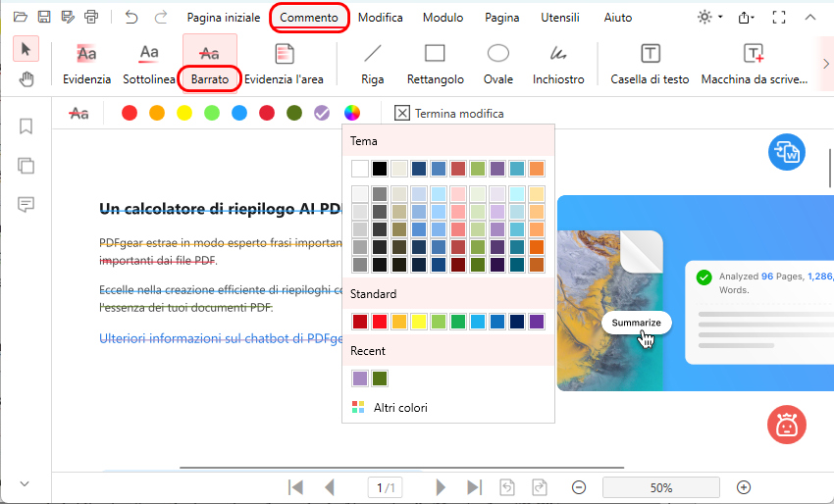Pick the dark green quick color circle
Image resolution: width=834 pixels, height=504 pixels.
(294, 113)
